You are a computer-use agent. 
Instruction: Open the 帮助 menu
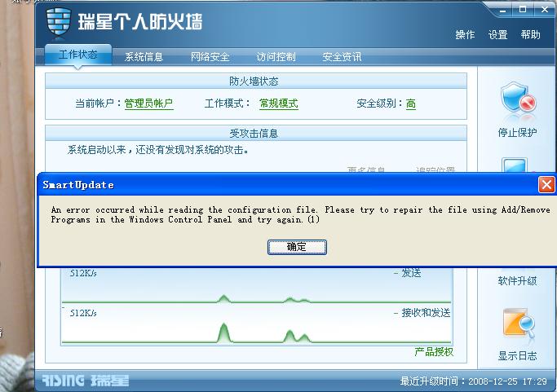tap(530, 35)
